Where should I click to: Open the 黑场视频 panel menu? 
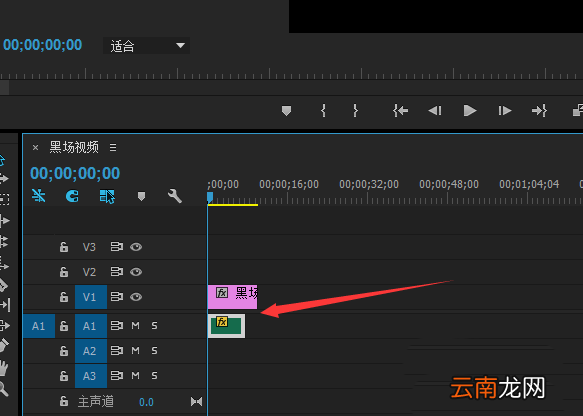tap(113, 148)
